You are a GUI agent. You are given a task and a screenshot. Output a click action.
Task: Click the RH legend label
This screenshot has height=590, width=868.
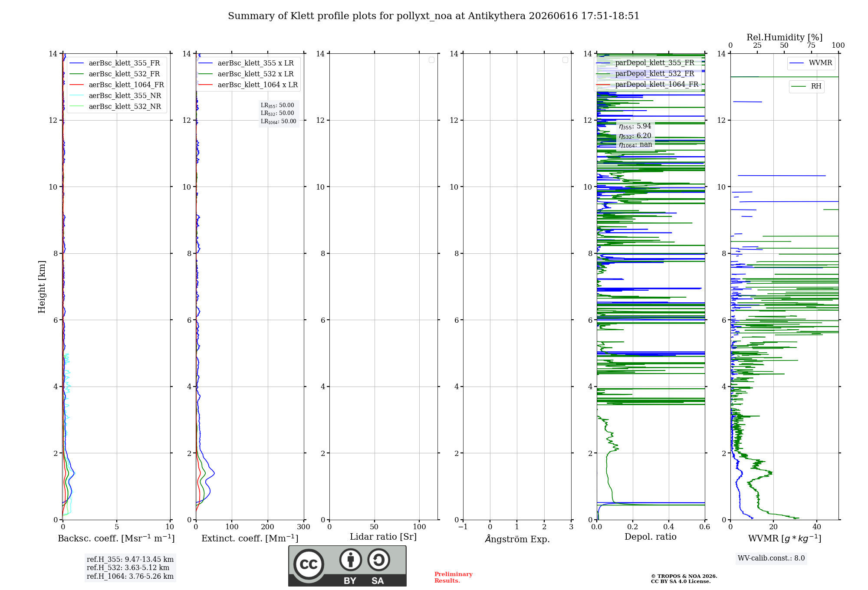(806, 86)
